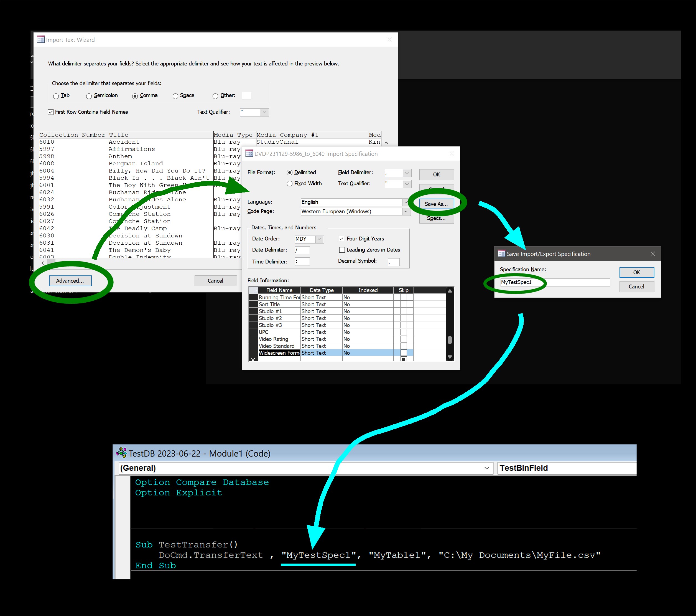Click the Import Text Wizard title icon
Image resolution: width=696 pixels, height=616 pixels.
(40, 39)
